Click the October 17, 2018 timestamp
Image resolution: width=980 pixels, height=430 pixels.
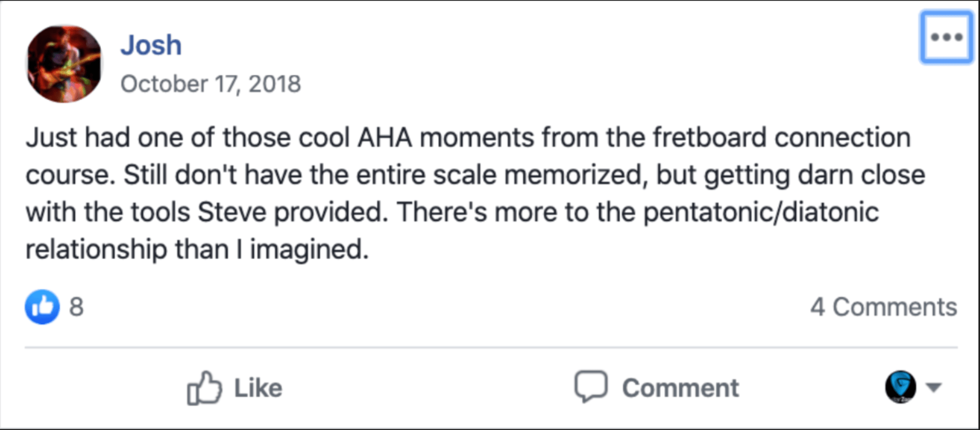coord(210,84)
